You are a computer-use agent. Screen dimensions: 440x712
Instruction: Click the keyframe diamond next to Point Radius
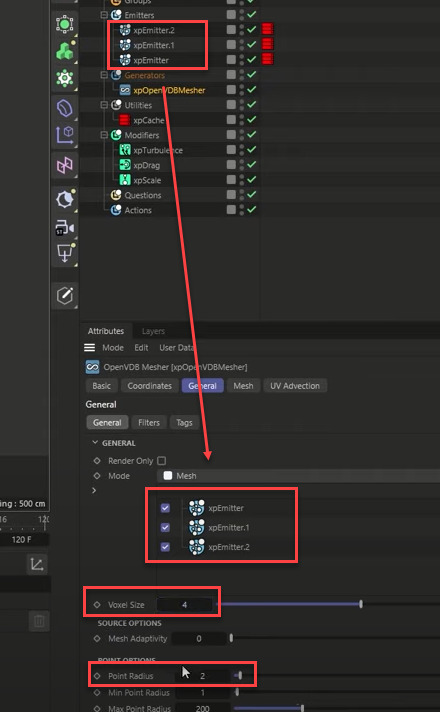(x=97, y=676)
